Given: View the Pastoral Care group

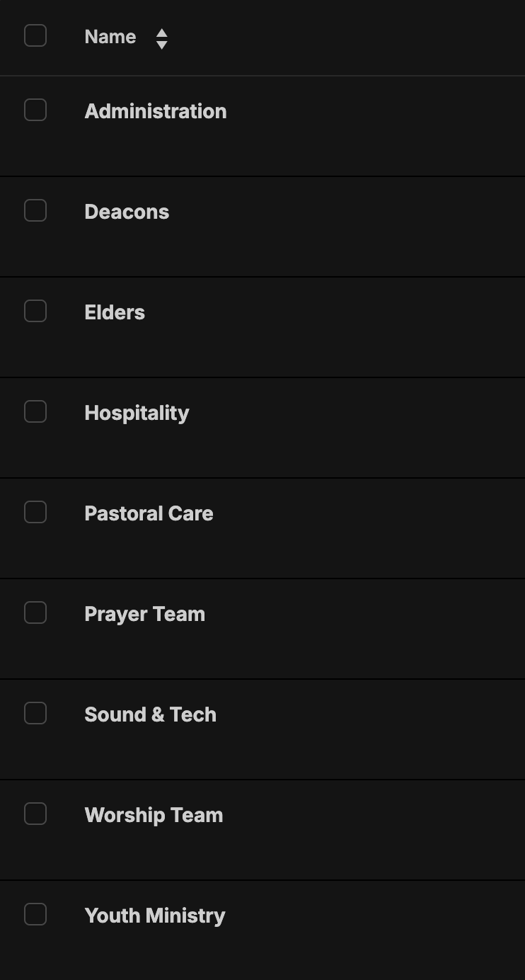Looking at the screenshot, I should [149, 513].
